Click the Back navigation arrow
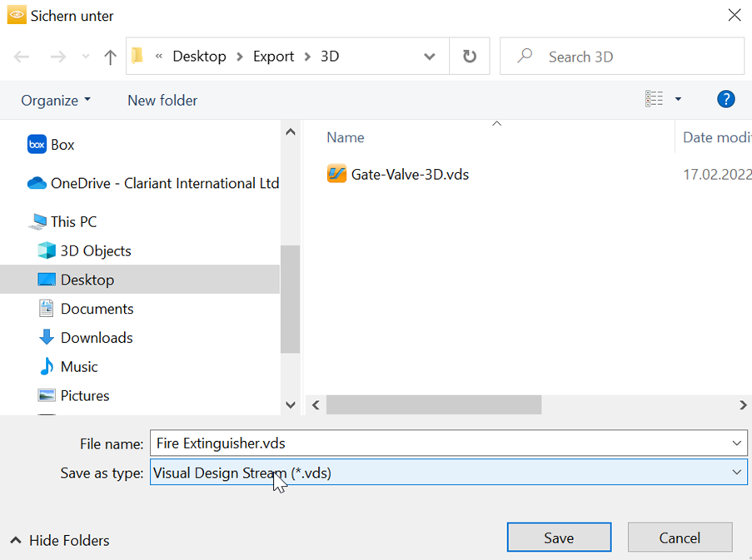The image size is (752, 560). click(22, 57)
